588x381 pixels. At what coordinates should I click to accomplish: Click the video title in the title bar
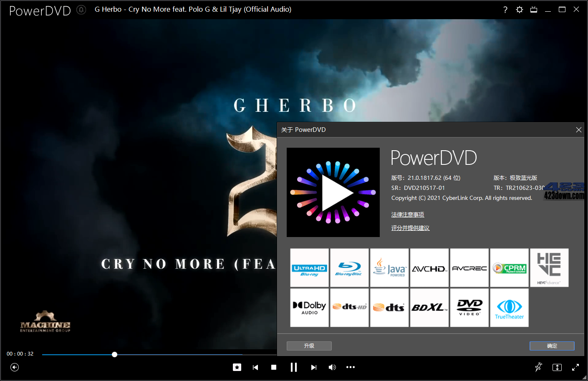(x=193, y=9)
